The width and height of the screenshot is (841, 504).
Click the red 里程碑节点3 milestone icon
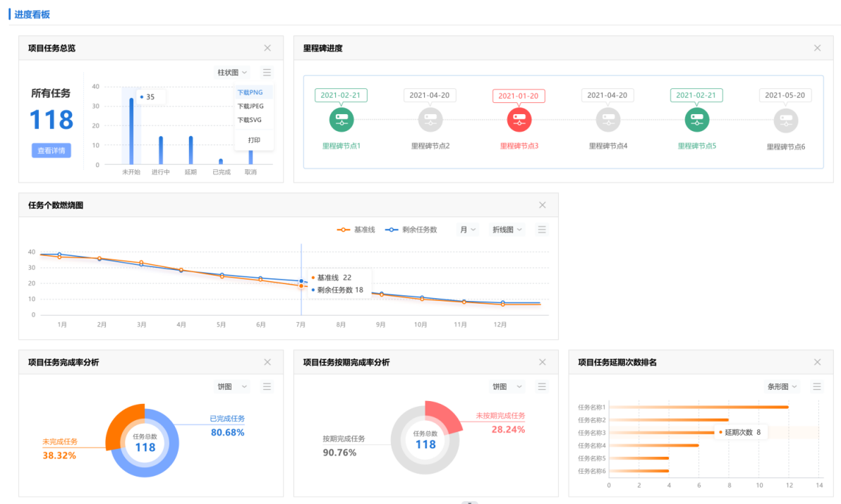(519, 119)
